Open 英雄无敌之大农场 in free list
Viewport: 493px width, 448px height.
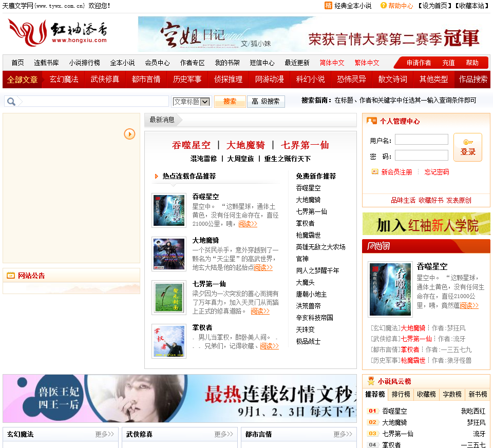320,247
